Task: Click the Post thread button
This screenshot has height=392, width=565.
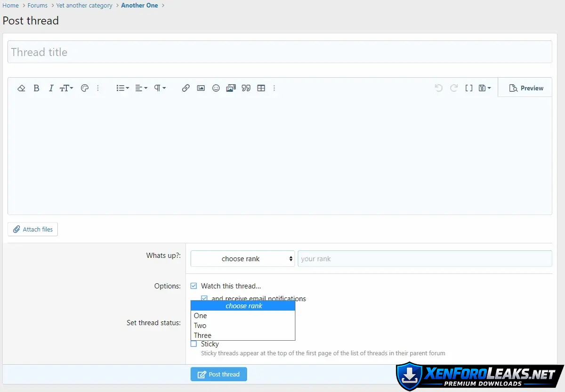Action: pyautogui.click(x=218, y=375)
